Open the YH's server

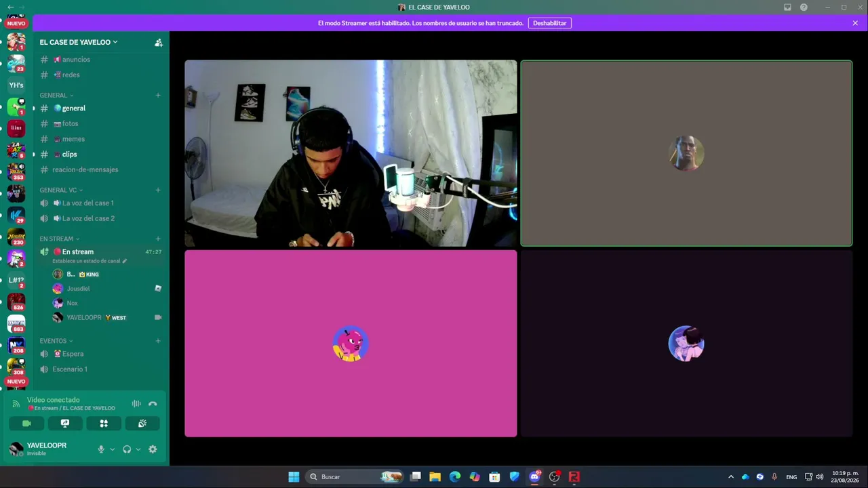[16, 85]
